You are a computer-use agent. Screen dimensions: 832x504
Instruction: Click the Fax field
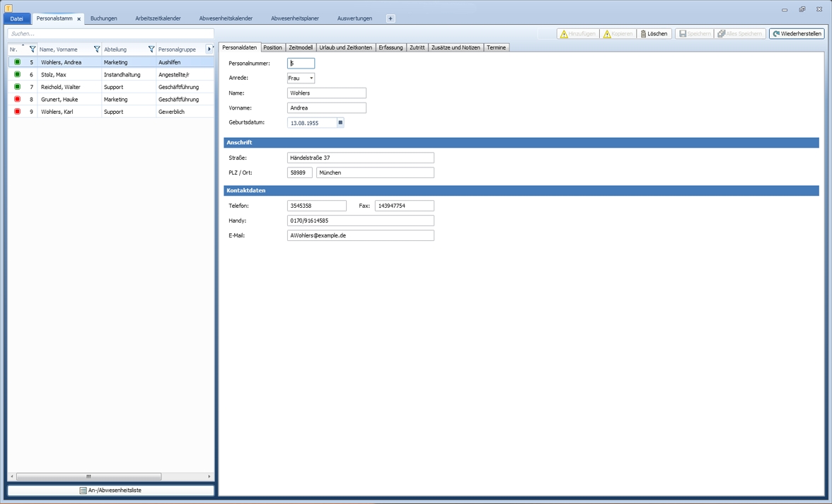405,206
